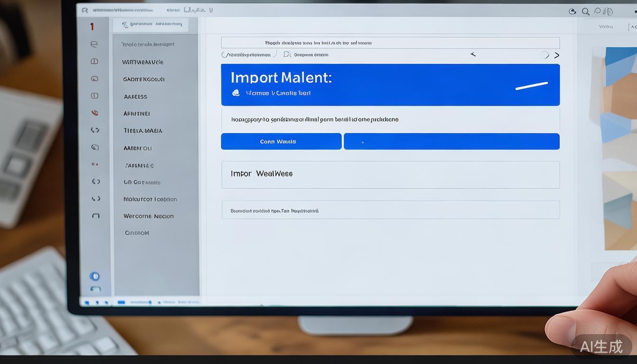Toggle the round switch left of right chevron
The image size is (637, 364).
point(544,55)
